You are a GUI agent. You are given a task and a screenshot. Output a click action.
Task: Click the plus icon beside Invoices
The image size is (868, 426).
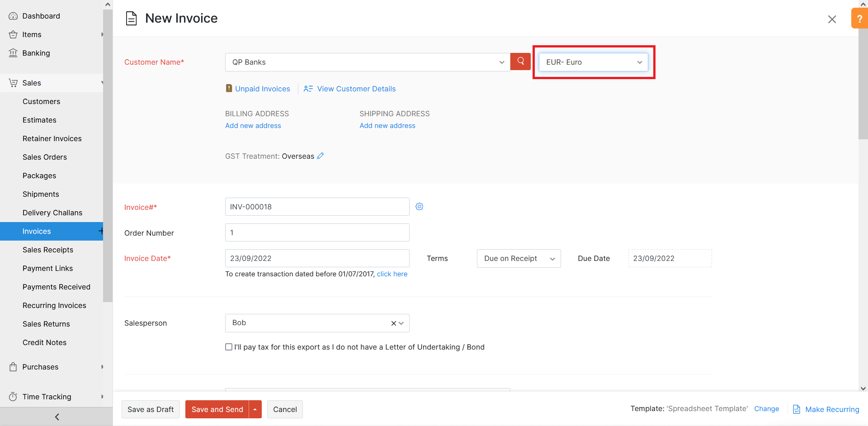pos(101,231)
